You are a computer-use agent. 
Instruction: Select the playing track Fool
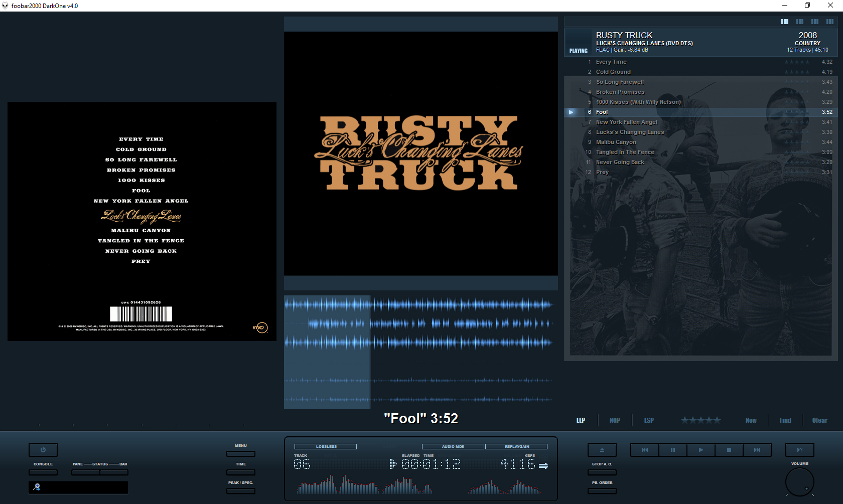pyautogui.click(x=701, y=112)
